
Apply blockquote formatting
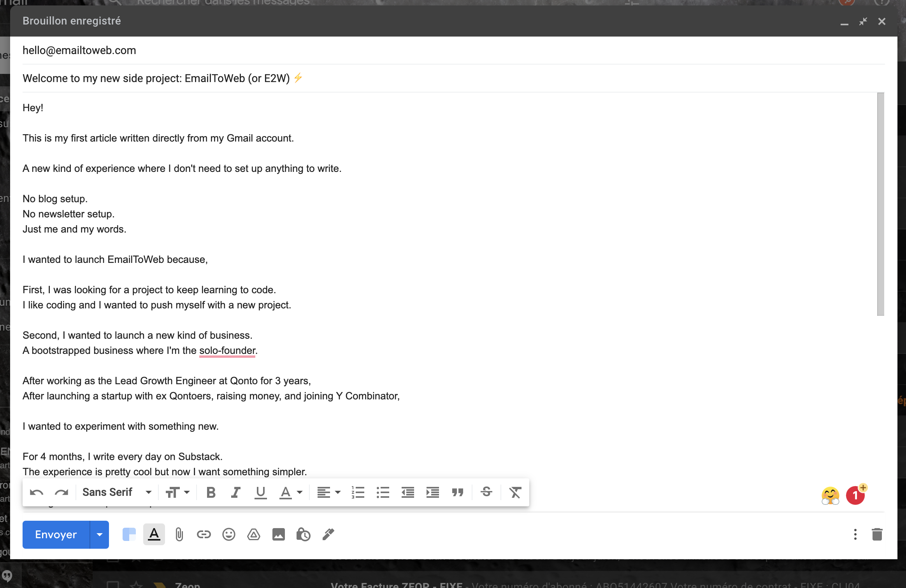tap(457, 492)
